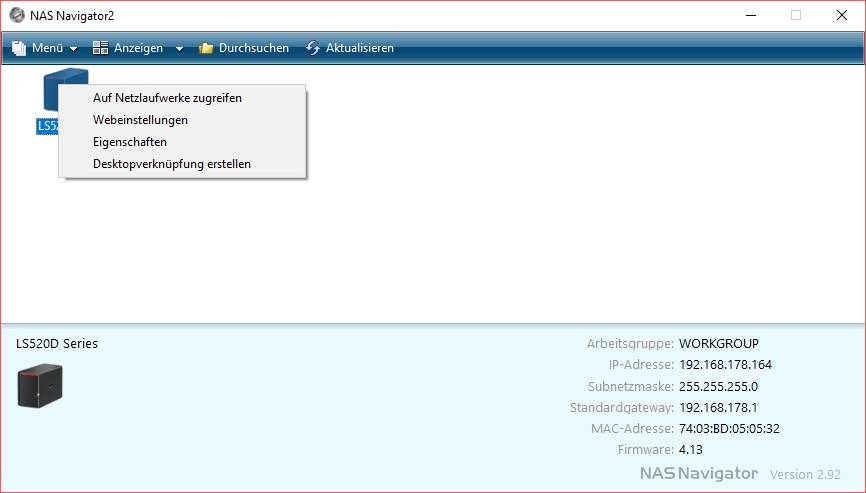Choose 'Desktopverknüpfung erstellen' menu entry
This screenshot has width=866, height=493.
[182, 164]
